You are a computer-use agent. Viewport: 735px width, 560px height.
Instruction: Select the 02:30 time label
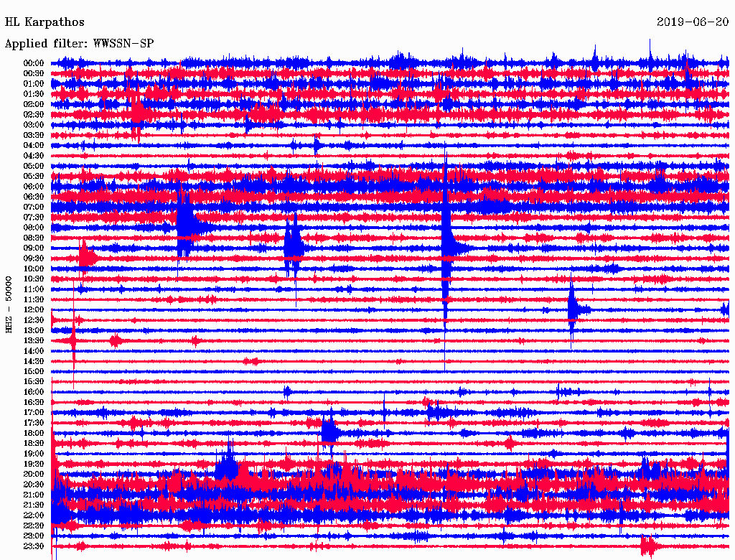tap(34, 114)
